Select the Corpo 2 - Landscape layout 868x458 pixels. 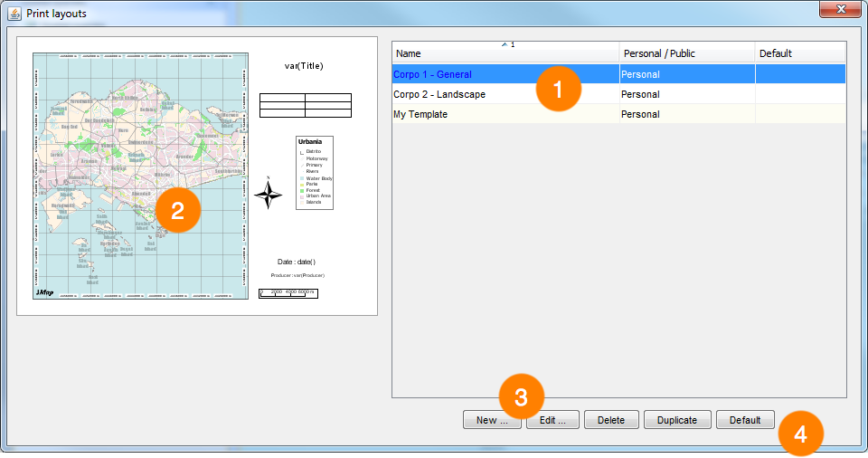click(618, 94)
